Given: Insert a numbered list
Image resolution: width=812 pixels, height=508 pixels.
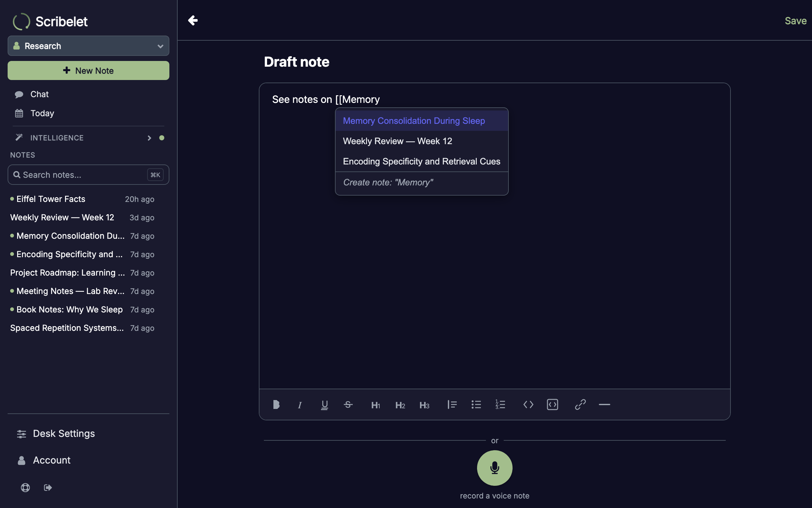Looking at the screenshot, I should coord(500,404).
